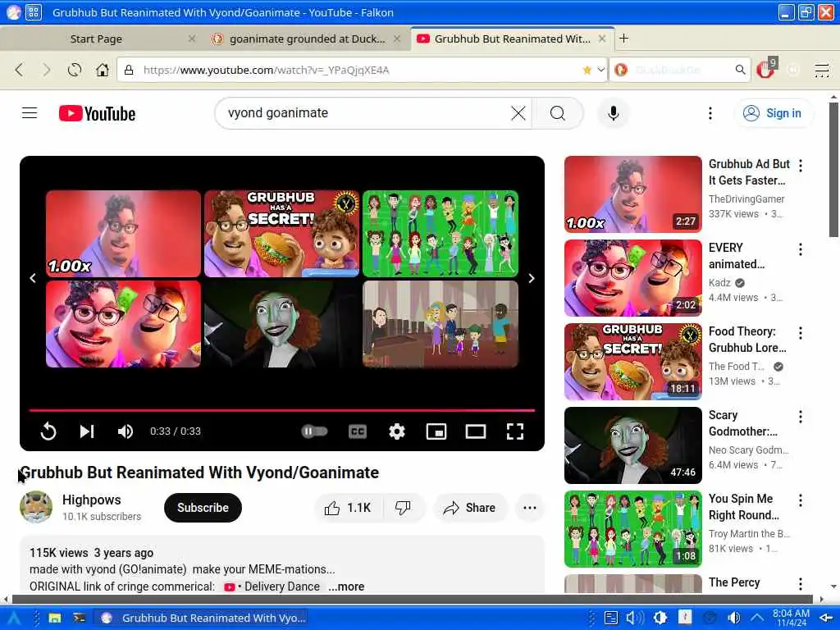Open the Delivery Dance video link
The image size is (840, 630).
tap(272, 587)
